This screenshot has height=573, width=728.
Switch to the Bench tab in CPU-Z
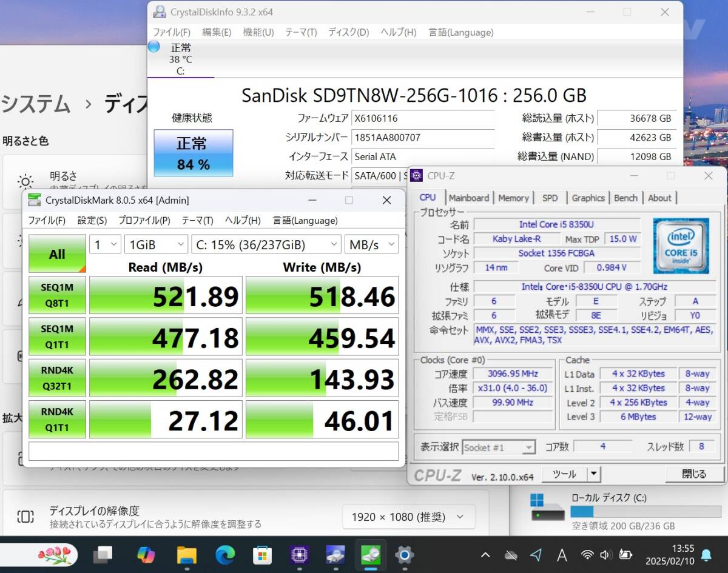pyautogui.click(x=625, y=198)
